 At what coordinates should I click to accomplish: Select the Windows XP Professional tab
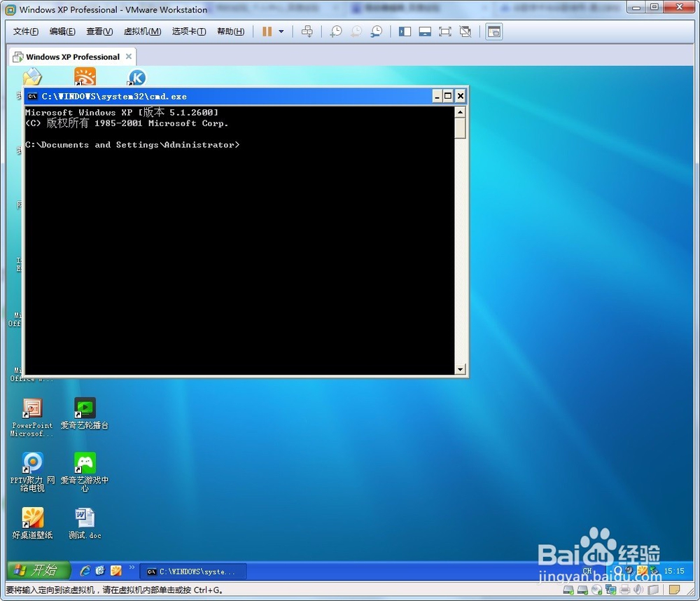tap(72, 57)
